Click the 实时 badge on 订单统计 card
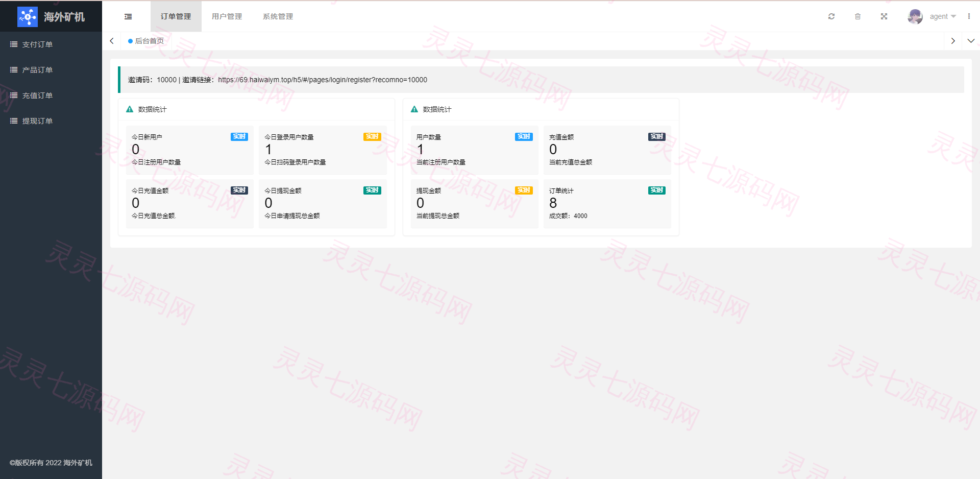 657,190
